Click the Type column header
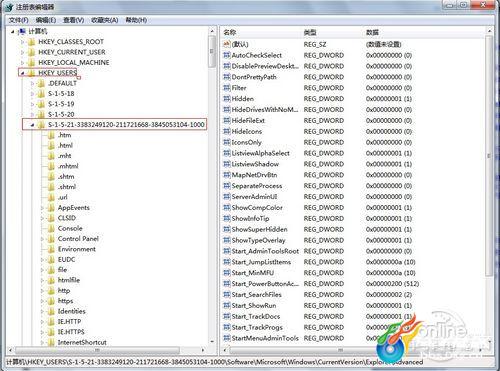 click(310, 32)
